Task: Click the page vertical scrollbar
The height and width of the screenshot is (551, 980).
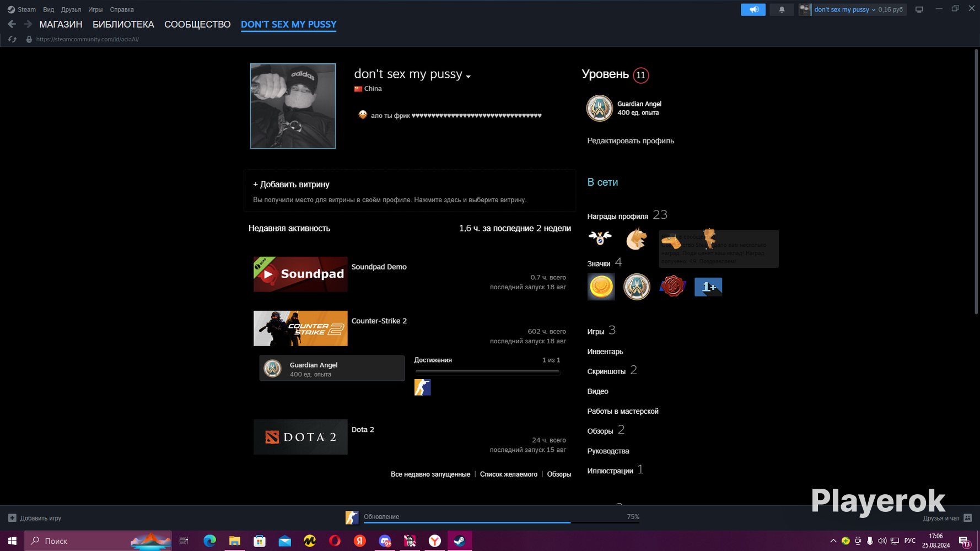Action: pos(976,182)
